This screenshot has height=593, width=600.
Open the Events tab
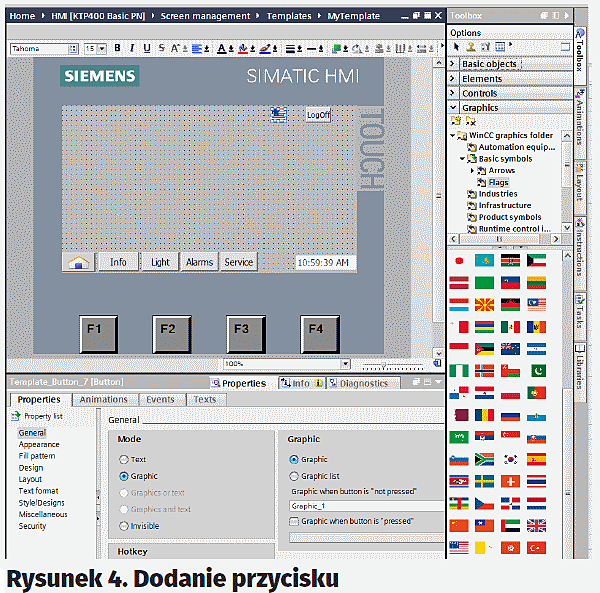click(x=160, y=400)
